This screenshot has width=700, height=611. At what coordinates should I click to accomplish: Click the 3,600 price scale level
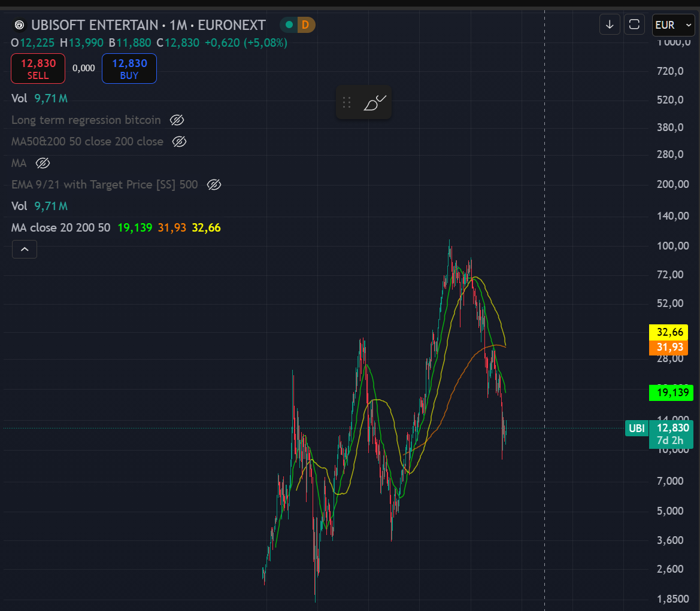coord(670,540)
